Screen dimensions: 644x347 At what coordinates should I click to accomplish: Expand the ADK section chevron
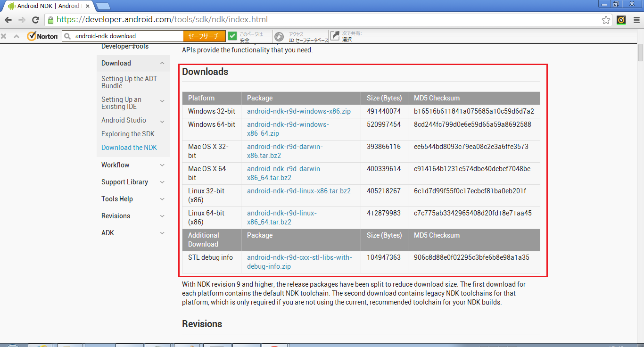[162, 233]
